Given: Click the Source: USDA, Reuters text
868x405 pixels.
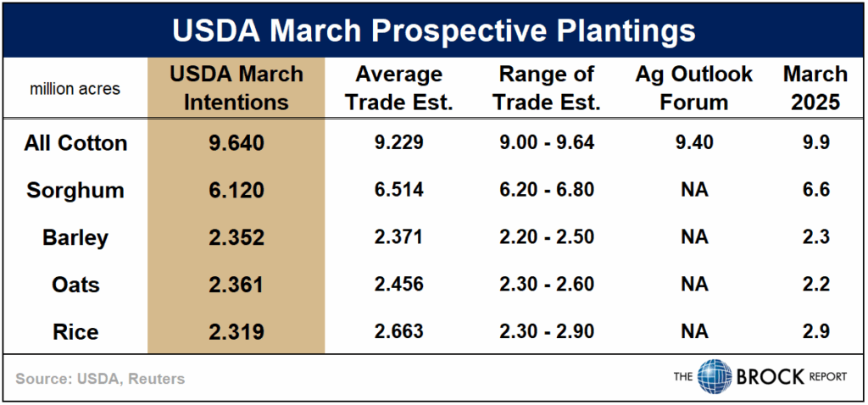Looking at the screenshot, I should [x=98, y=379].
